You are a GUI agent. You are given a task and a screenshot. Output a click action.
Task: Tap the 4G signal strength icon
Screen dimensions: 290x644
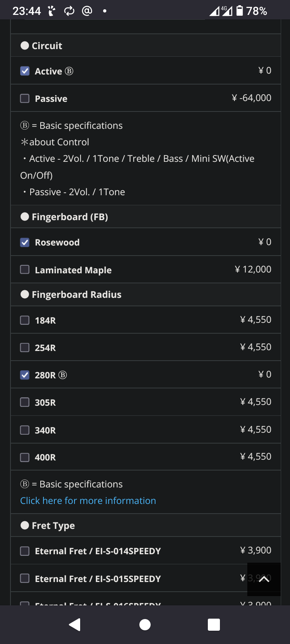pyautogui.click(x=221, y=11)
